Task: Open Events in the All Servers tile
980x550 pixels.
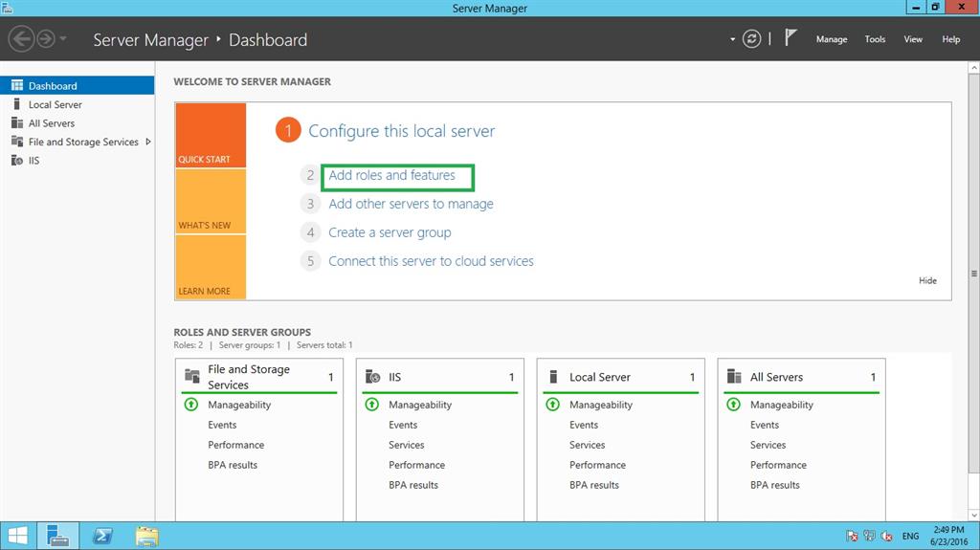Action: [x=765, y=425]
